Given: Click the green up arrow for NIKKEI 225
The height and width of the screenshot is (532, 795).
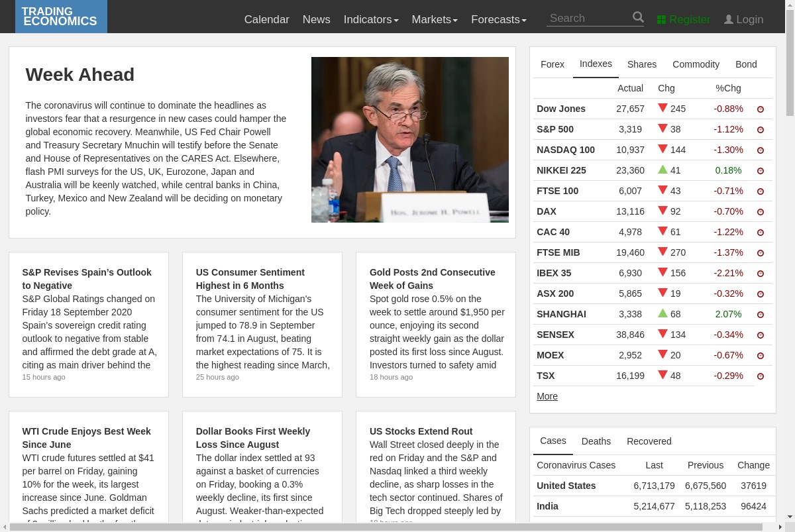Looking at the screenshot, I should 662,170.
